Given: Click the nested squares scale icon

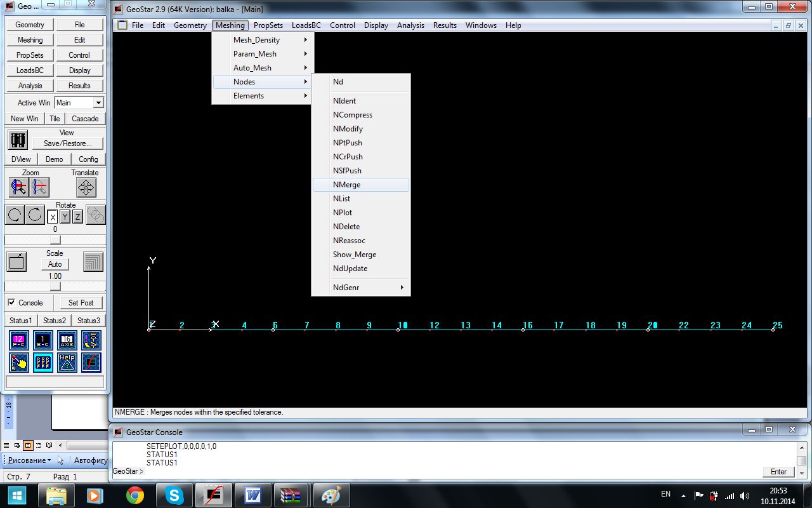Looking at the screenshot, I should [93, 262].
